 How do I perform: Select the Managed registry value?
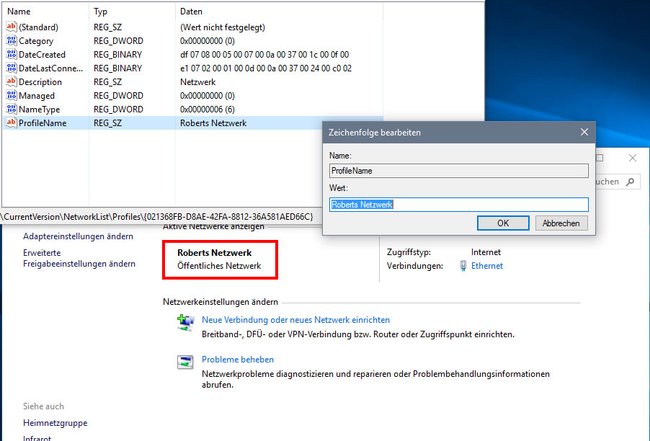point(36,95)
